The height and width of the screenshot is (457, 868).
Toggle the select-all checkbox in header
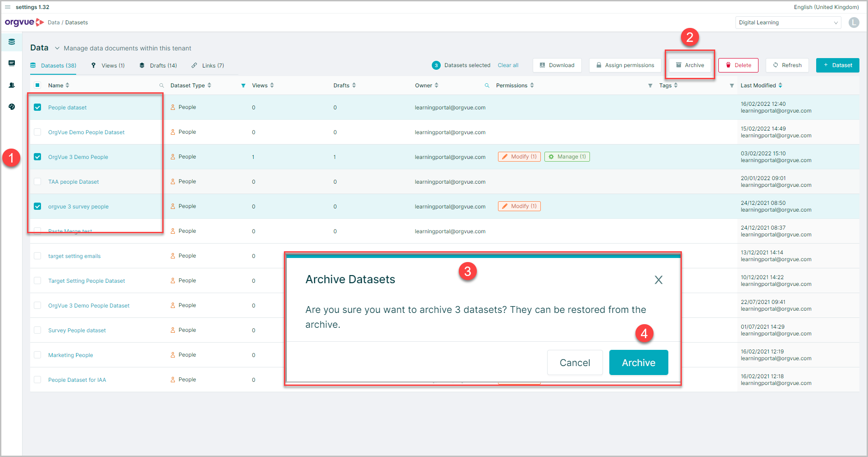tap(37, 85)
